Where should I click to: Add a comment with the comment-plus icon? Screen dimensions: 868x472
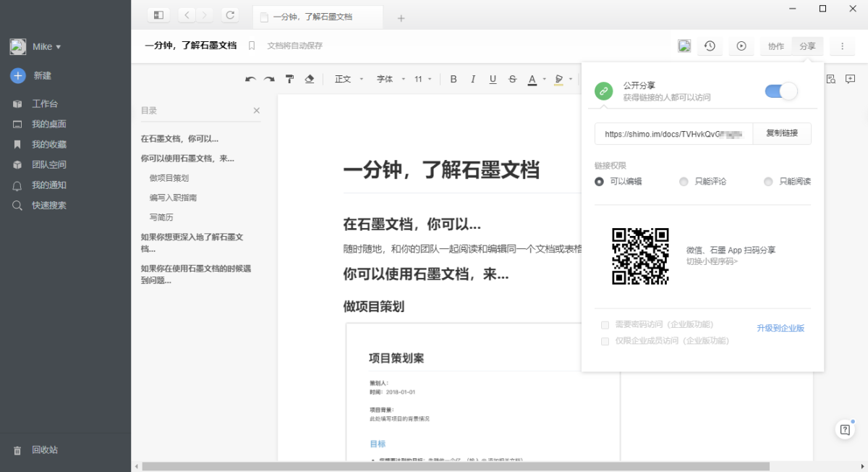click(x=851, y=79)
